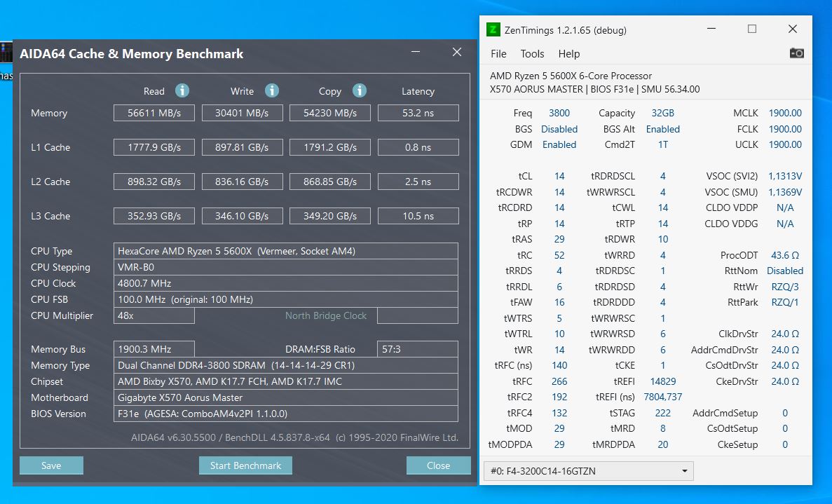Screen dimensions: 832x504
Task: Click DRAM:FSB Ratio field 57:3
Action: (x=418, y=349)
